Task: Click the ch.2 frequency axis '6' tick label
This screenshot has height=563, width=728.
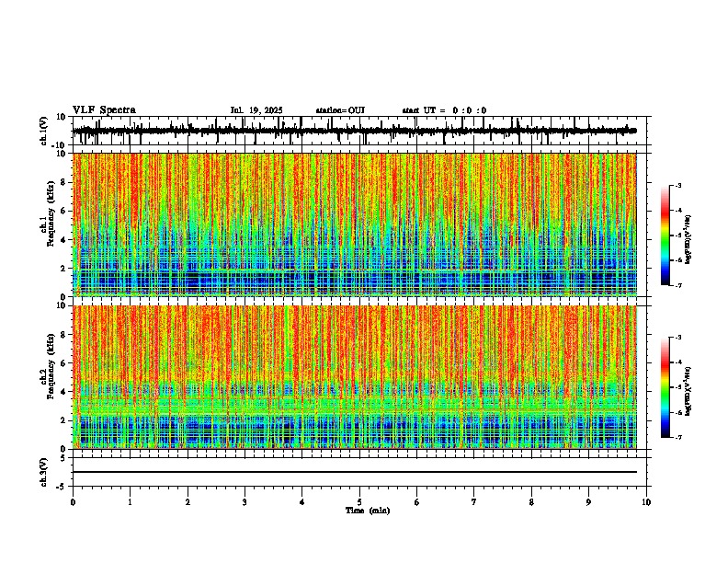Action: (64, 363)
